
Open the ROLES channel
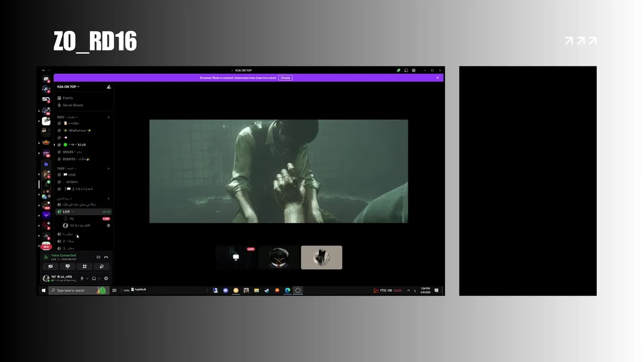click(84, 152)
